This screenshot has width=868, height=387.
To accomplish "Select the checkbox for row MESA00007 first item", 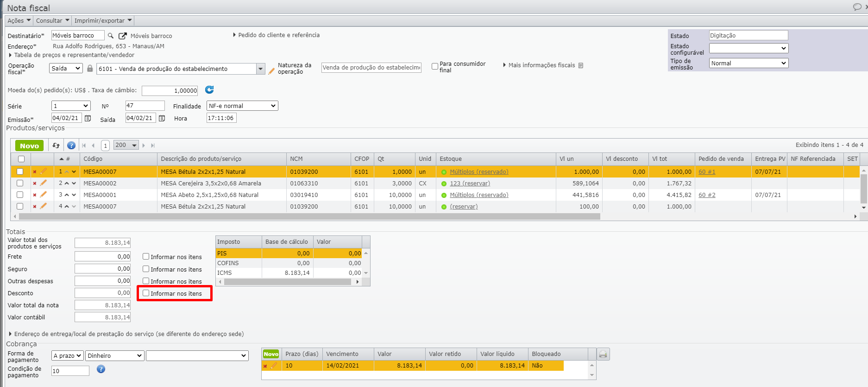I will click(20, 171).
